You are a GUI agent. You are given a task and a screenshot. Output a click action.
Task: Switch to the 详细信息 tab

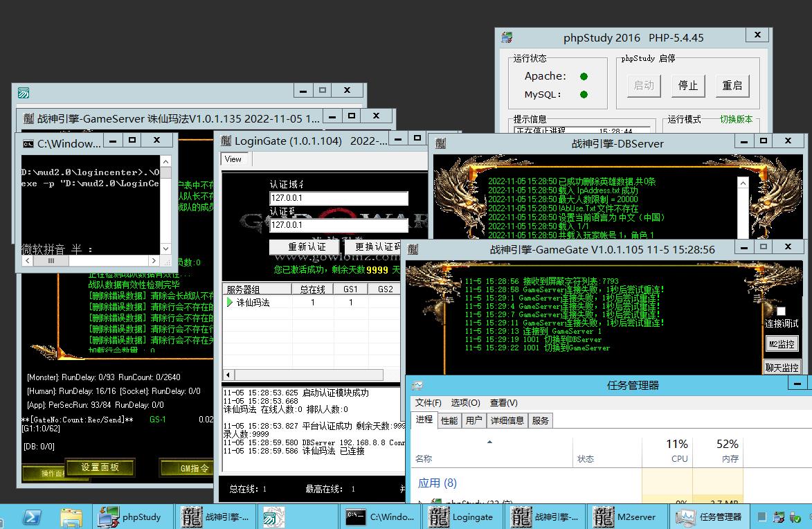(x=507, y=420)
